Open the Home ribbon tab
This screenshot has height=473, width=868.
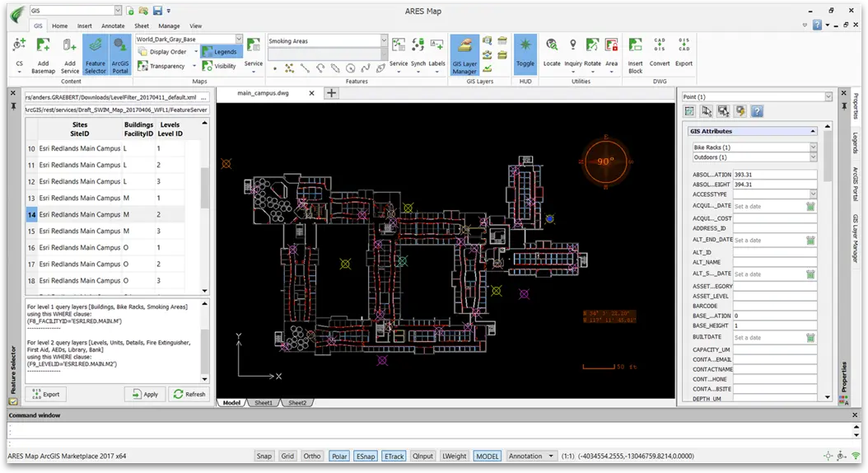[60, 26]
